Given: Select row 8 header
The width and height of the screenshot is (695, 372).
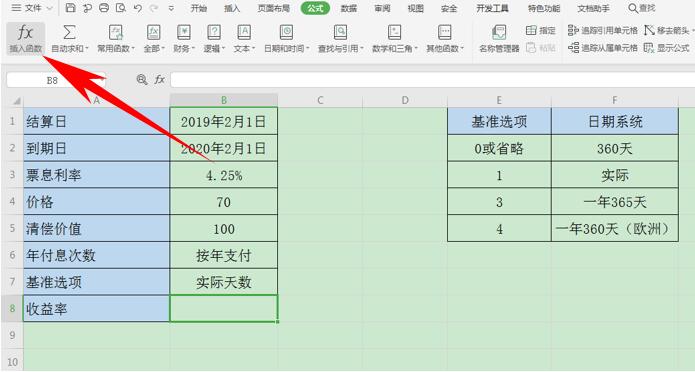Looking at the screenshot, I should (12, 309).
